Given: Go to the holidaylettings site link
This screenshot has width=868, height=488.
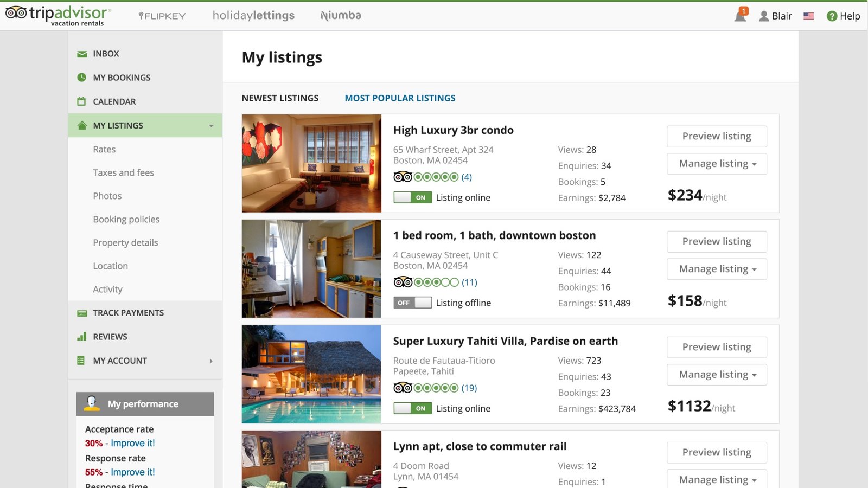Looking at the screenshot, I should (x=253, y=15).
